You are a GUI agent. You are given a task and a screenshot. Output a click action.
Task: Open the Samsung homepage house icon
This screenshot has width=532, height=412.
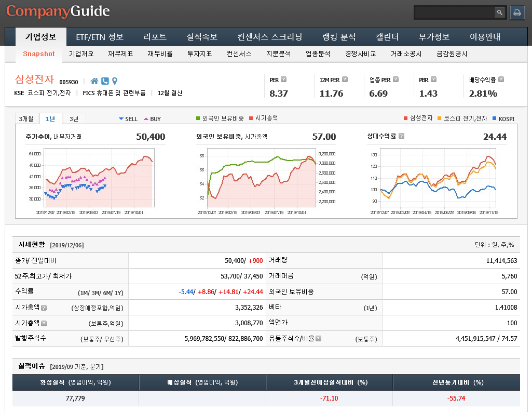(x=94, y=81)
